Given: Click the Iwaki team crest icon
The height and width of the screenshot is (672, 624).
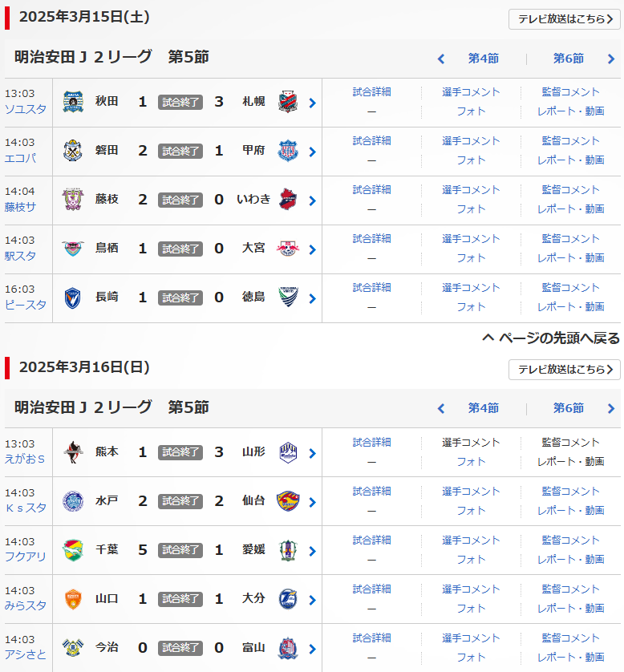Looking at the screenshot, I should (x=287, y=200).
